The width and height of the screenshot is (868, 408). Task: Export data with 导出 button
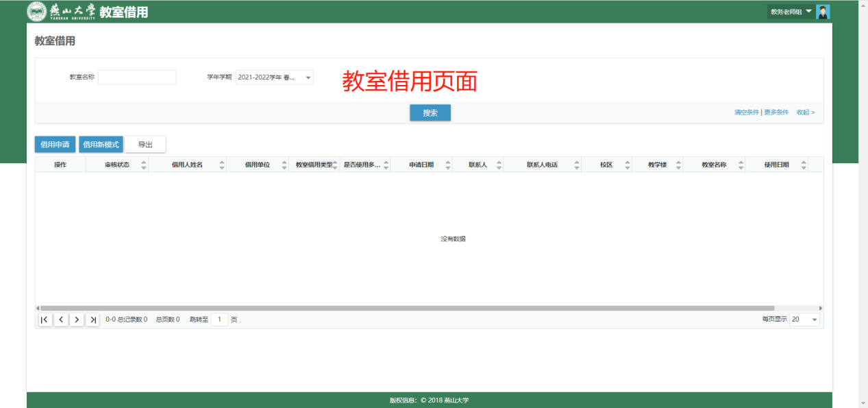[x=145, y=145]
